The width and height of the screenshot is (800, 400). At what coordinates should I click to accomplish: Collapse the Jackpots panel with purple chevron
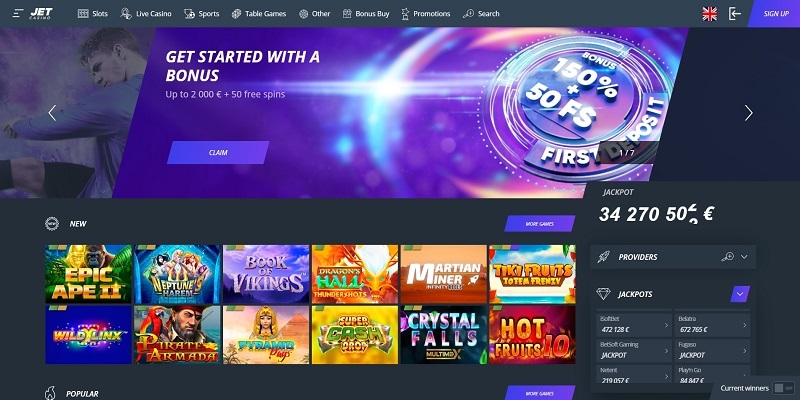[740, 294]
